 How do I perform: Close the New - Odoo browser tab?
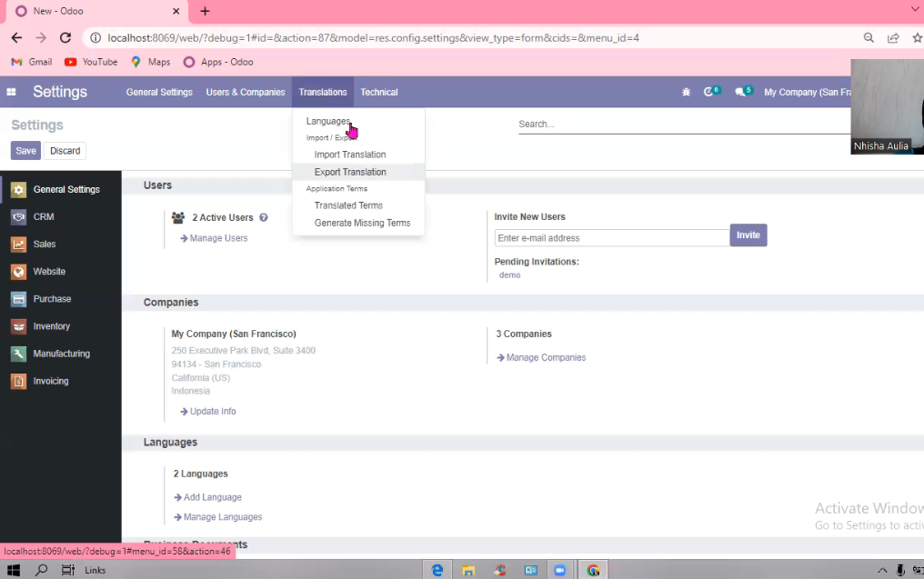pyautogui.click(x=176, y=11)
